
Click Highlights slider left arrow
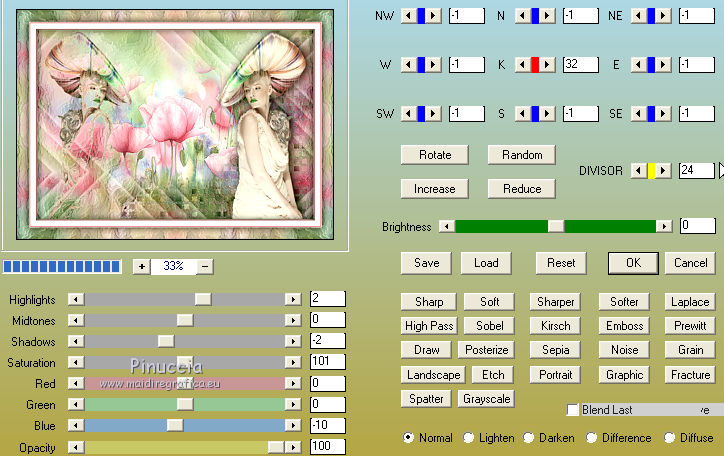point(76,300)
